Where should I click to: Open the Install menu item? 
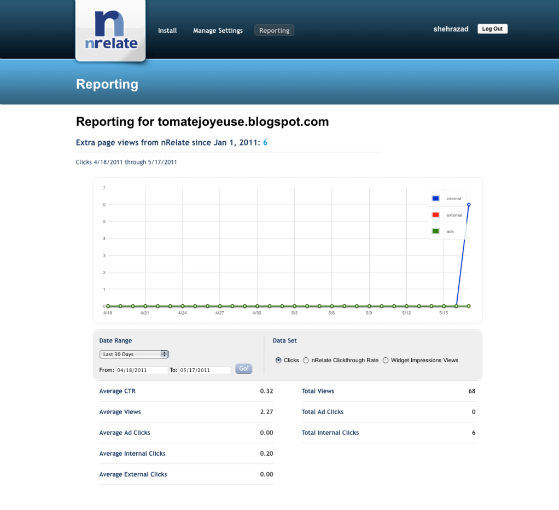(x=167, y=31)
